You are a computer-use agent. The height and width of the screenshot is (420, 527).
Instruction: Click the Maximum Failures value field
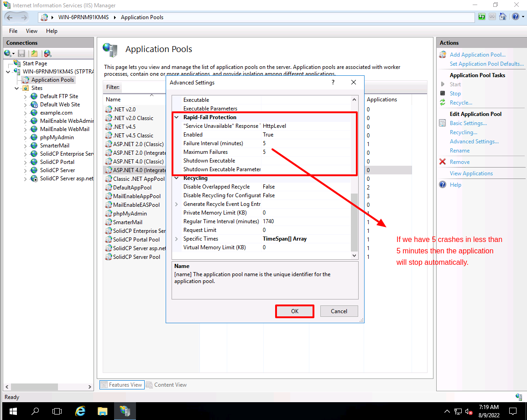pyautogui.click(x=306, y=152)
